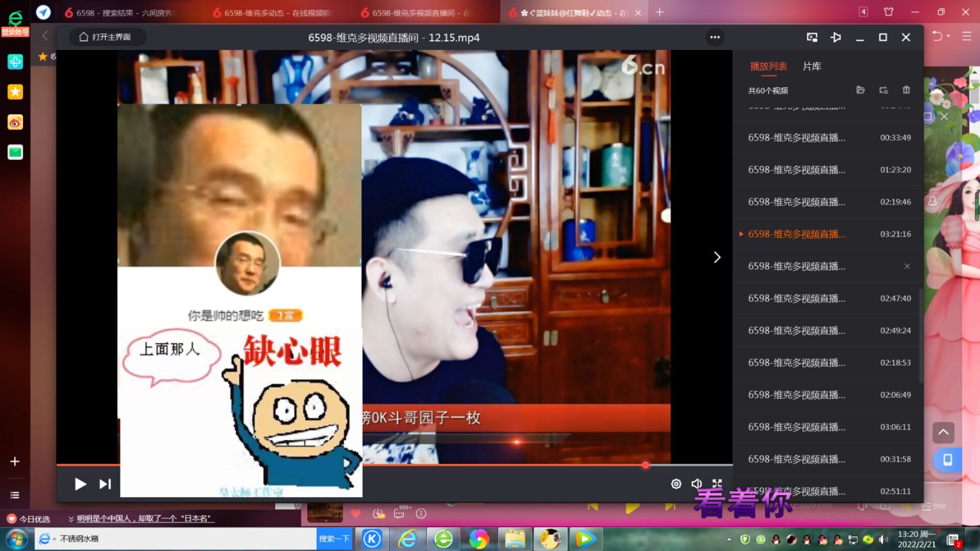Pin the player on top
This screenshot has width=980, height=551.
836,37
